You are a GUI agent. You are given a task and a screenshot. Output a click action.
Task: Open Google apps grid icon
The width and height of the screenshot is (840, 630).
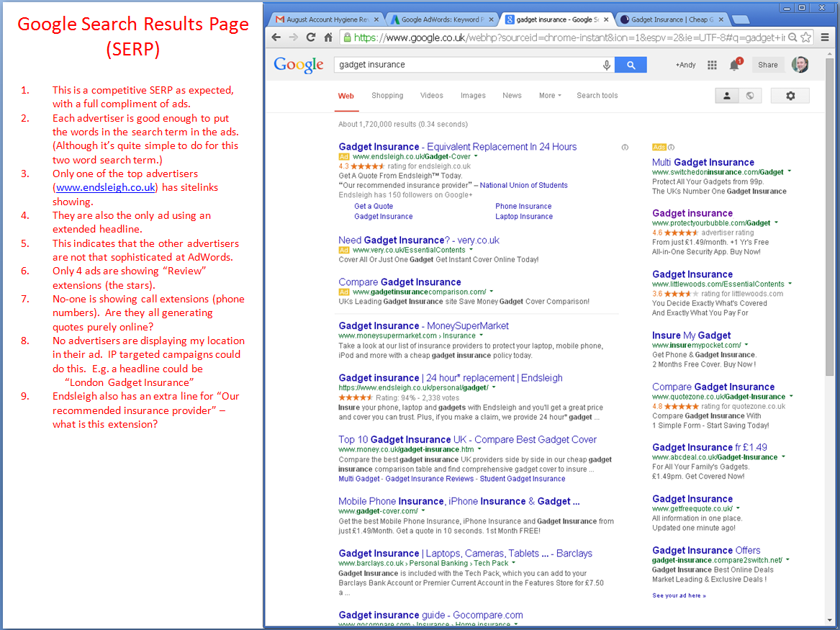(x=712, y=65)
